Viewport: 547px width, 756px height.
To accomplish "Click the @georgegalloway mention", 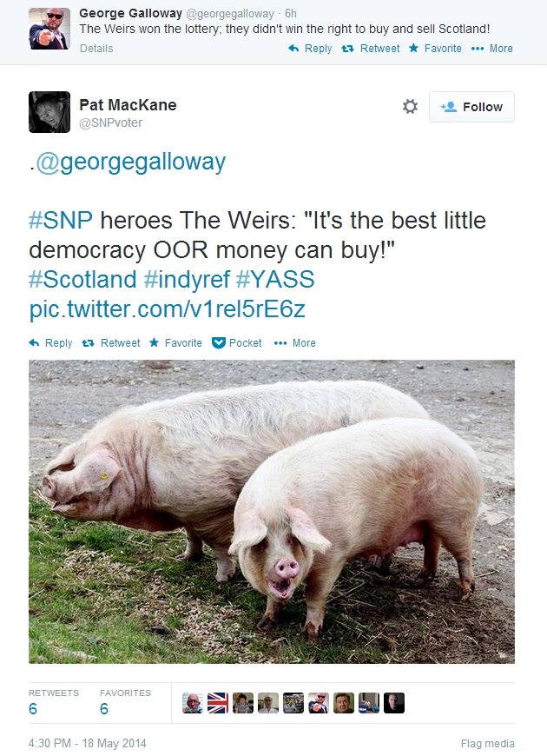I will coord(130,162).
